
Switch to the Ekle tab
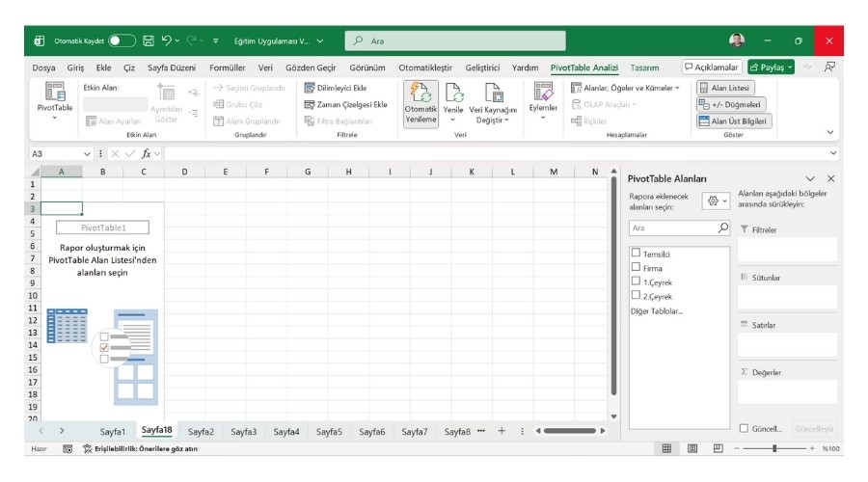pos(103,67)
